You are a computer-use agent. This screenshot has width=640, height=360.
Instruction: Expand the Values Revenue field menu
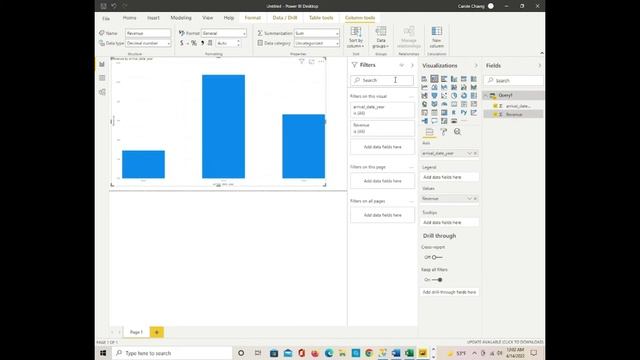(469, 198)
